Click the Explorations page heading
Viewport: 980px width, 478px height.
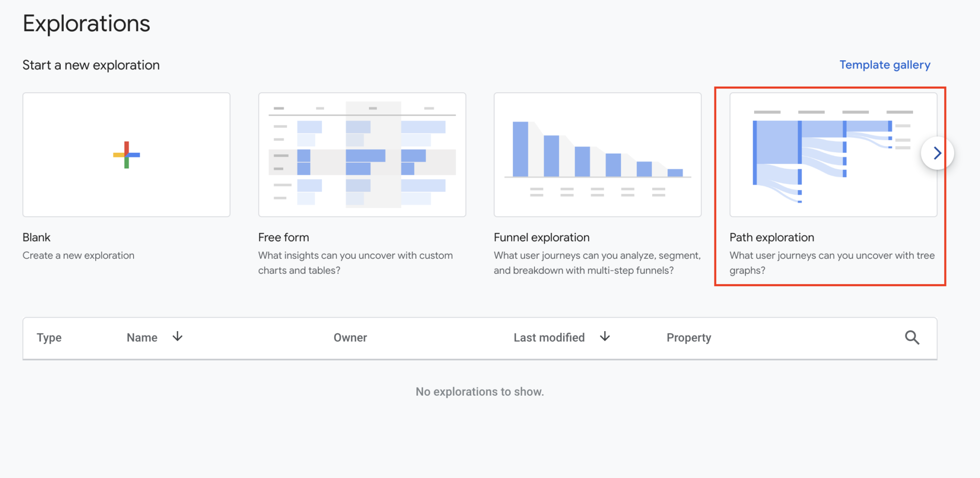click(86, 22)
